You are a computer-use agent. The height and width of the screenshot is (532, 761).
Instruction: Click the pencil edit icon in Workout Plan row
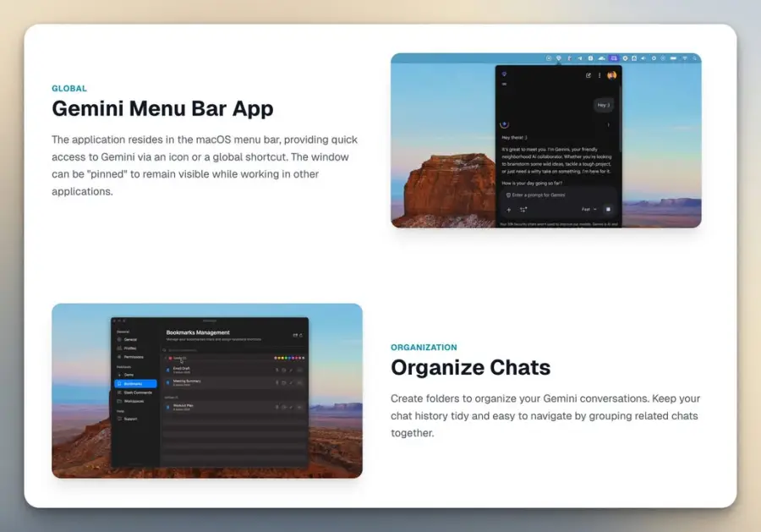291,407
